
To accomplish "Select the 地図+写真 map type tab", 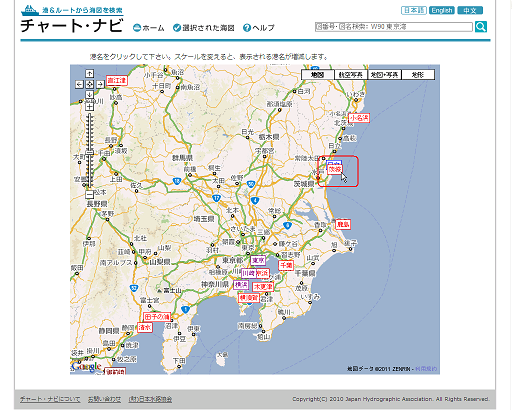I will 384,75.
